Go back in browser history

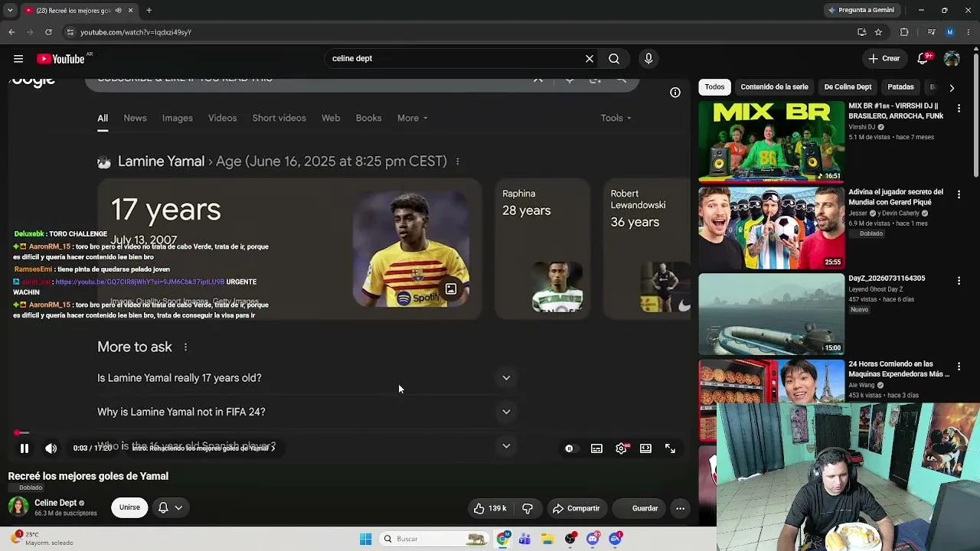point(11,32)
